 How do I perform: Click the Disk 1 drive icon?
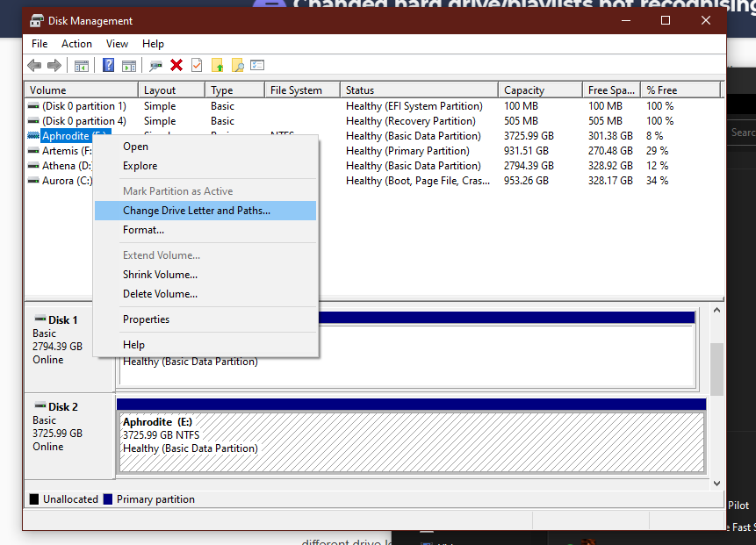[x=40, y=319]
